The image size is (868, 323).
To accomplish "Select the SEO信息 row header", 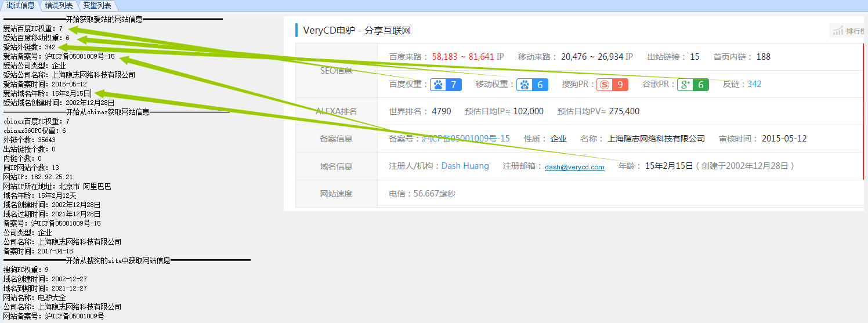I will point(336,71).
